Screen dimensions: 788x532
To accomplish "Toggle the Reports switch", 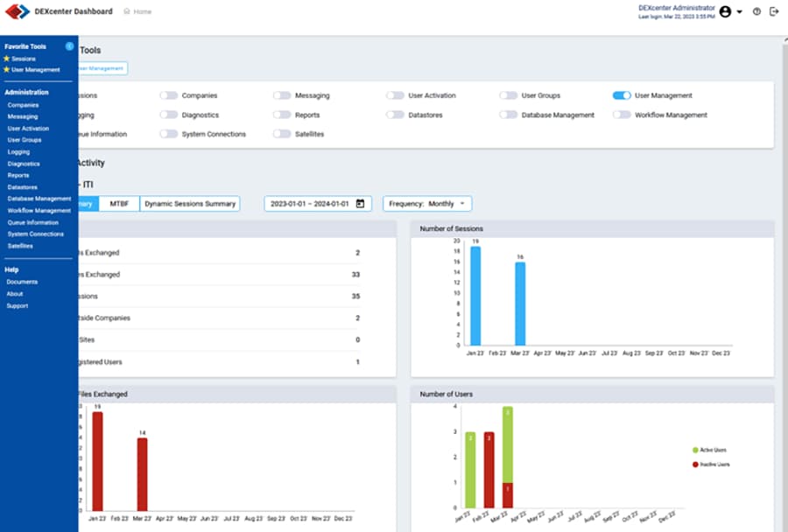I will 282,115.
